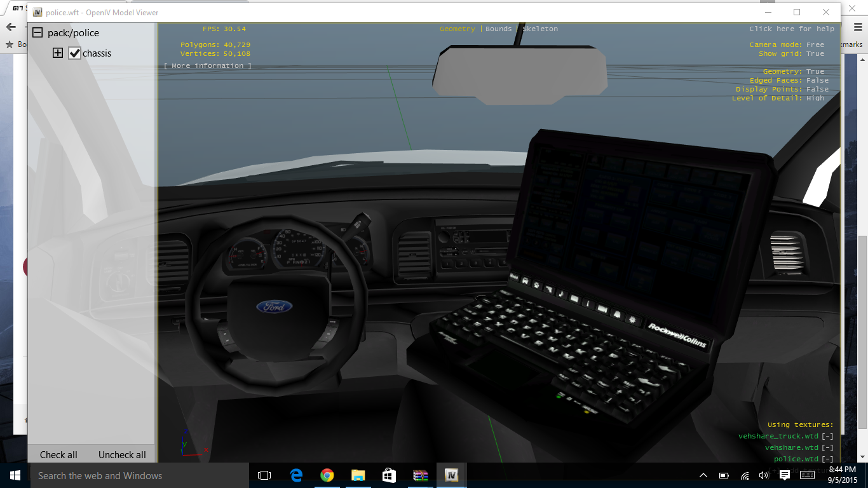Toggle Edged Faces from False
This screenshot has width=868, height=488.
point(817,81)
